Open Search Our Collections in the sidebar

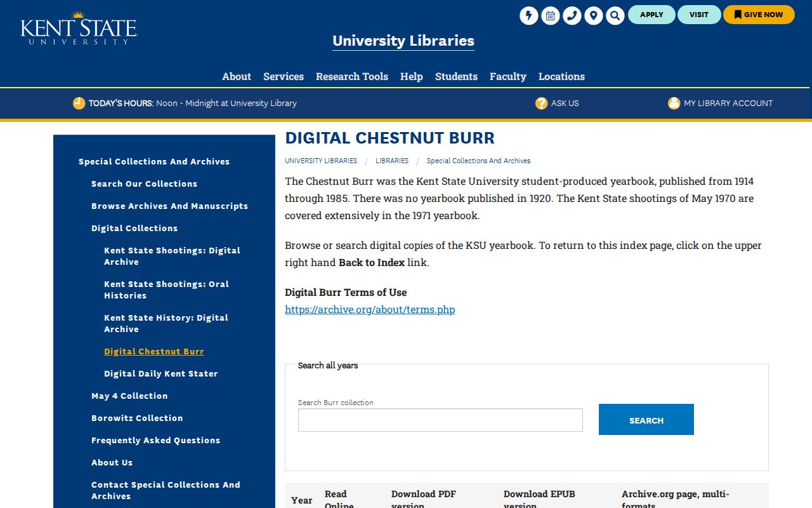[x=144, y=184]
